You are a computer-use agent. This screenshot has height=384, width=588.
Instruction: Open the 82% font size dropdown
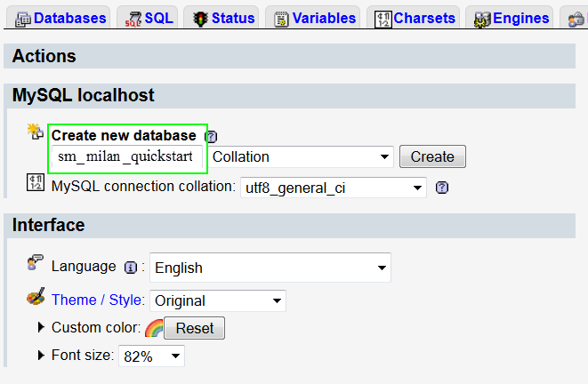click(151, 356)
